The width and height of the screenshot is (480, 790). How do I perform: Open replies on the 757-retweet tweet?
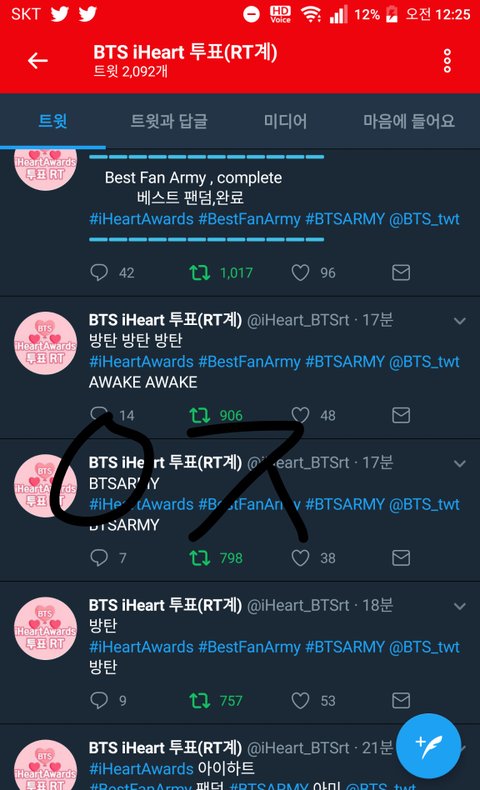[x=99, y=700]
